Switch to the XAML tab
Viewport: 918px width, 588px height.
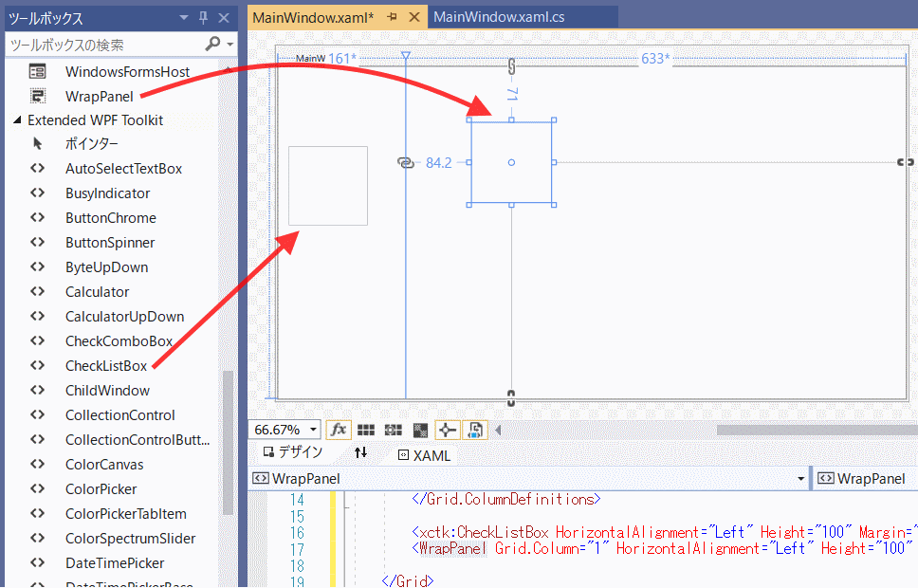pos(425,455)
